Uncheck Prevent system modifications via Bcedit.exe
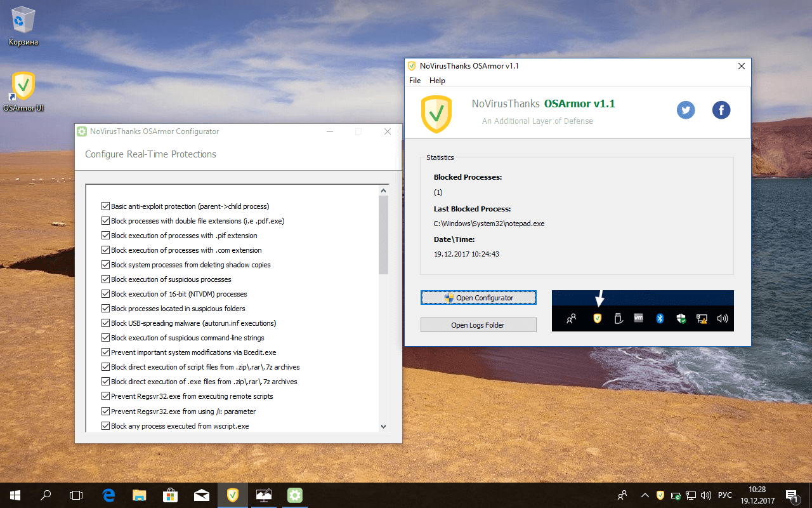This screenshot has height=508, width=812. [x=106, y=352]
